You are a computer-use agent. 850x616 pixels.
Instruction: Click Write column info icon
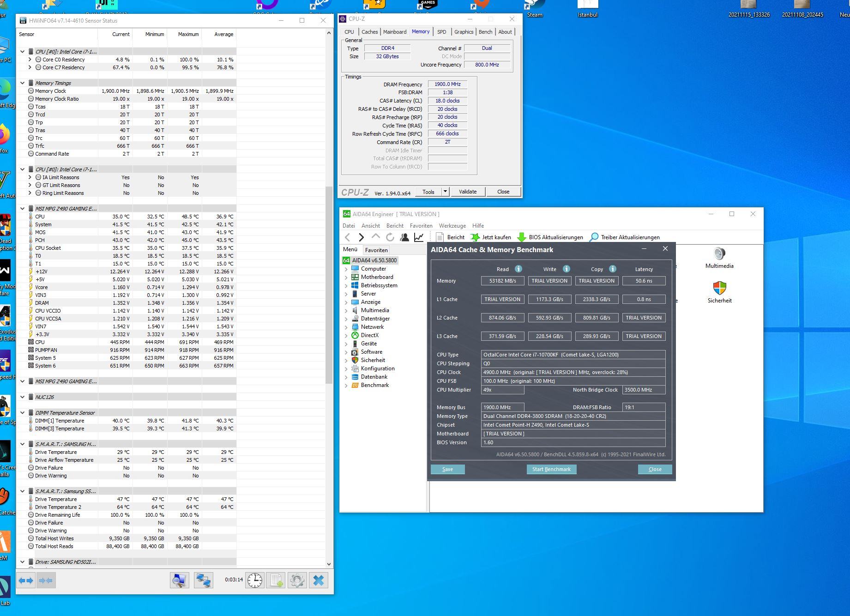(x=567, y=269)
